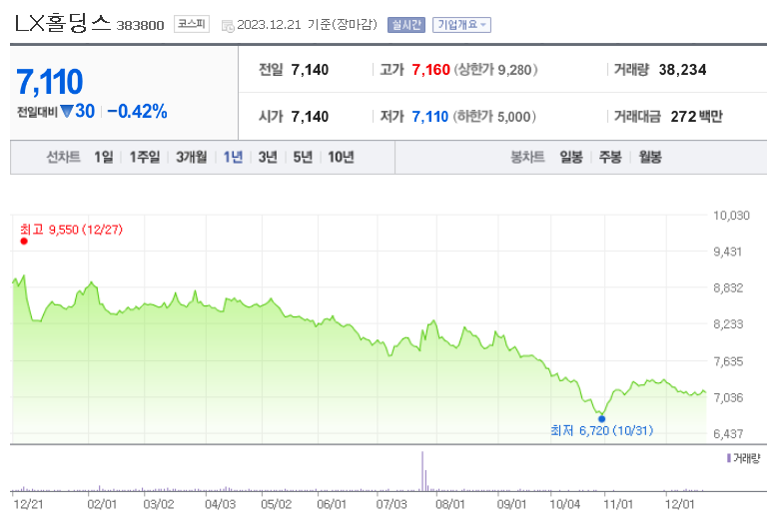
Task: Select the 1일 line chart tab
Action: (104, 157)
